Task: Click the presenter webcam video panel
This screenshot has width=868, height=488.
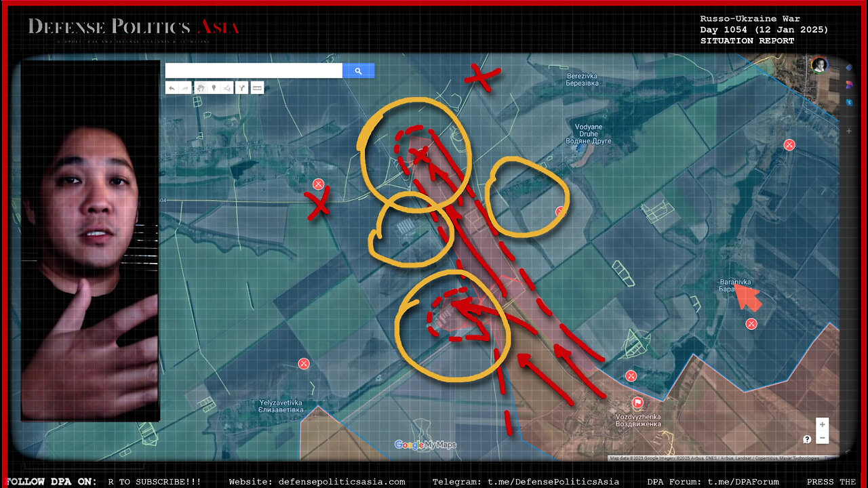Action: pyautogui.click(x=90, y=241)
